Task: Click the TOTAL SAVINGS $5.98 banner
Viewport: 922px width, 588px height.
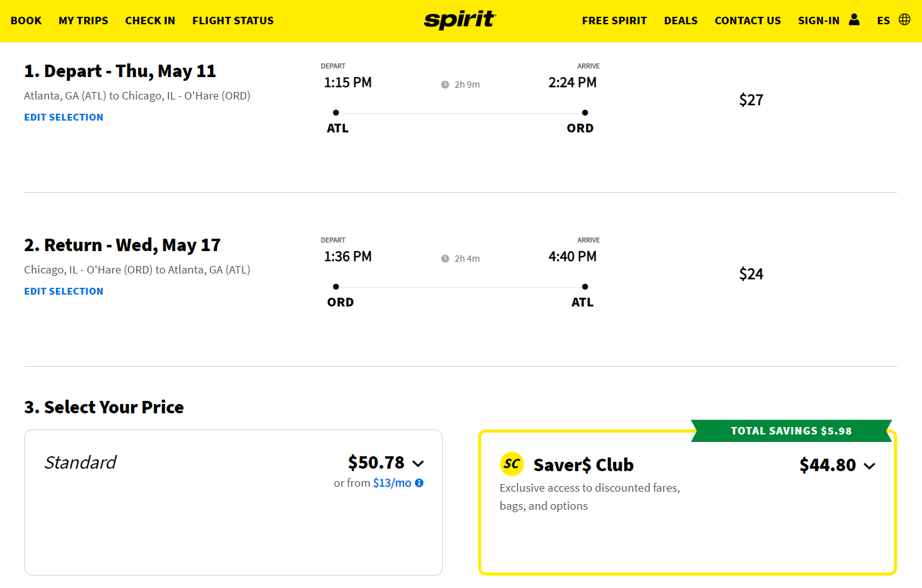Action: (791, 431)
